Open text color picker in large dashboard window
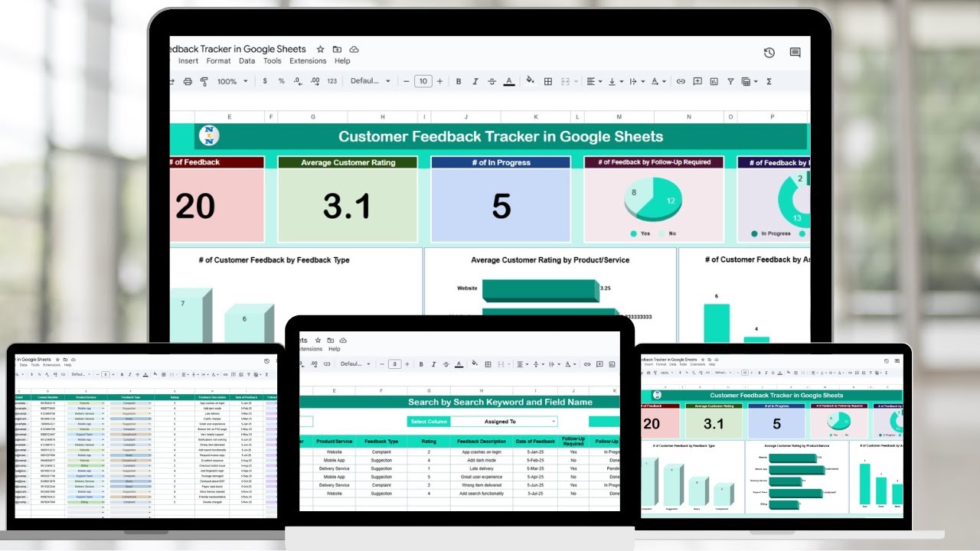 [509, 81]
